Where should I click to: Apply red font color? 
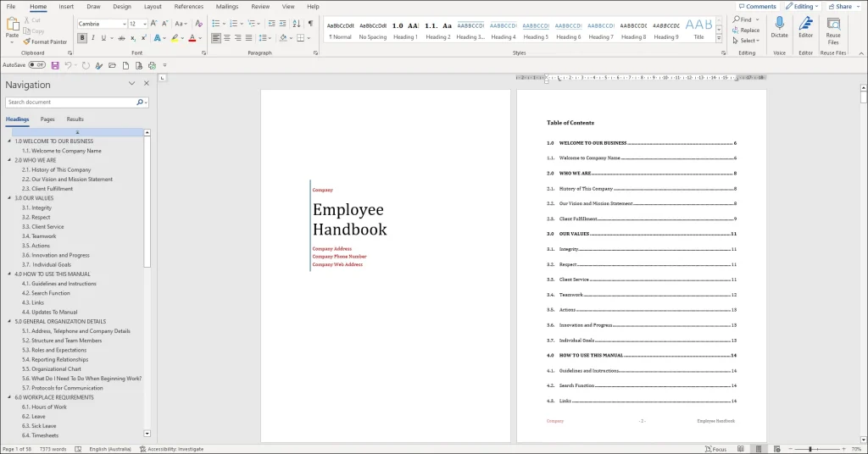(x=192, y=38)
